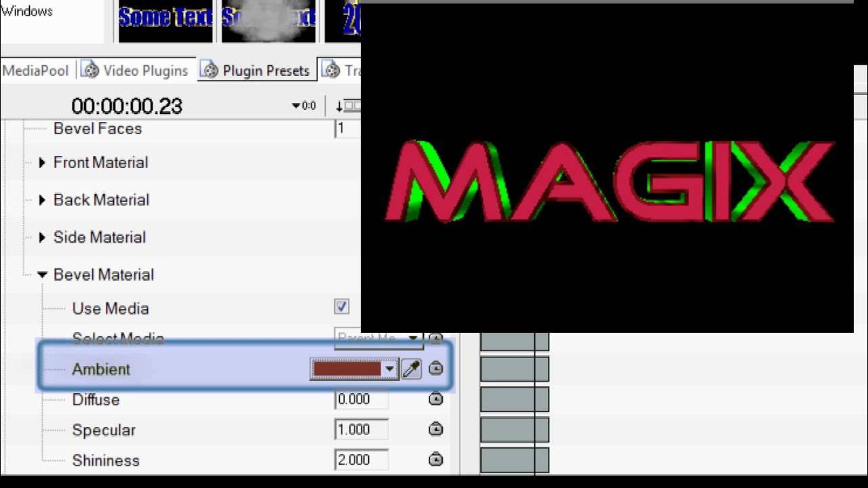The image size is (868, 488).
Task: Click the Side Material label
Action: pyautogui.click(x=100, y=237)
